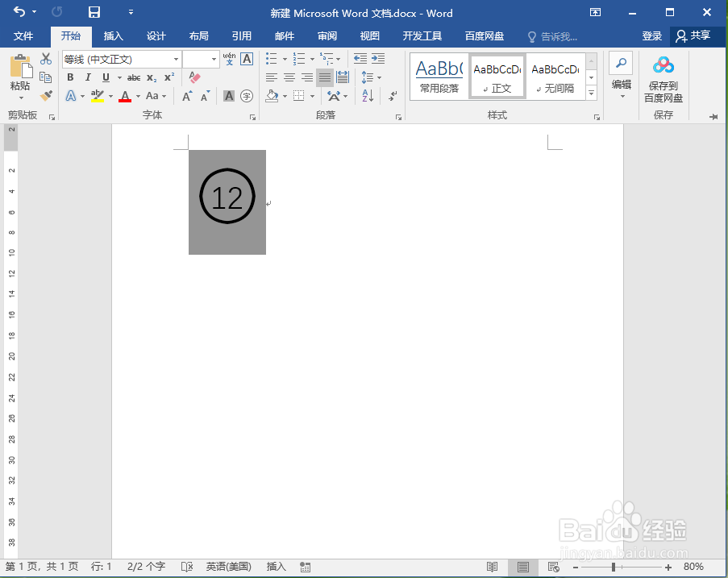Click the spelling proofing status bar icon
The height and width of the screenshot is (578, 728).
click(187, 567)
